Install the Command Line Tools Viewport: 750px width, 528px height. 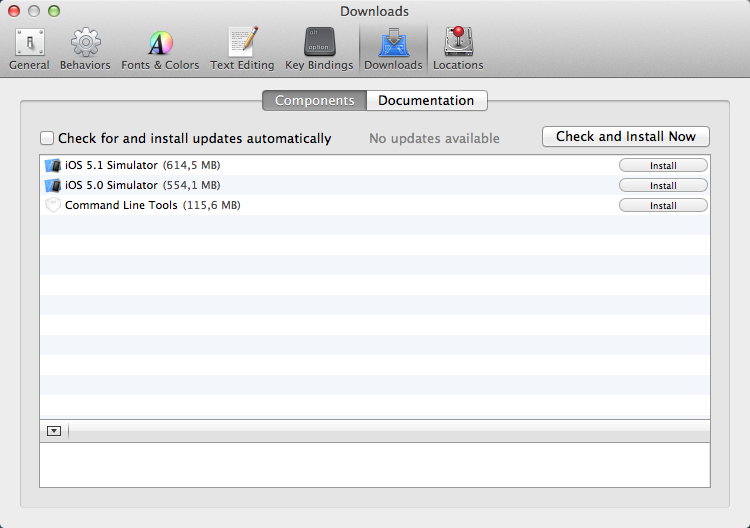point(663,206)
